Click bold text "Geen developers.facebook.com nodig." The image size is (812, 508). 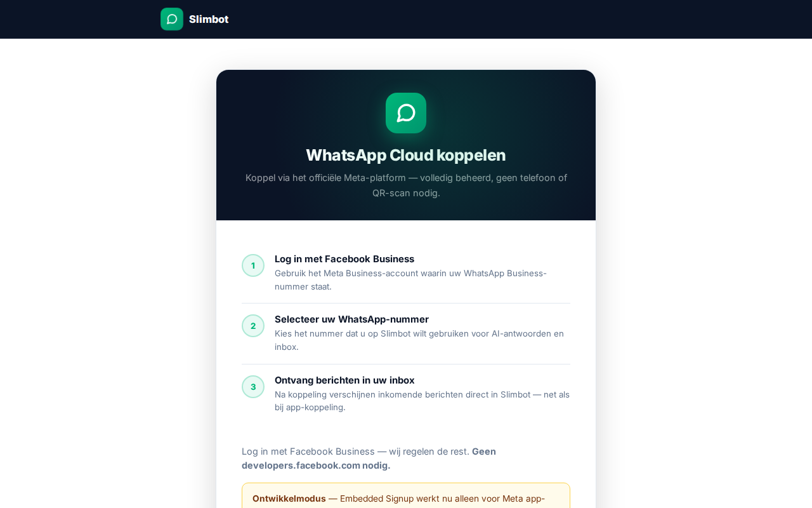(369, 458)
